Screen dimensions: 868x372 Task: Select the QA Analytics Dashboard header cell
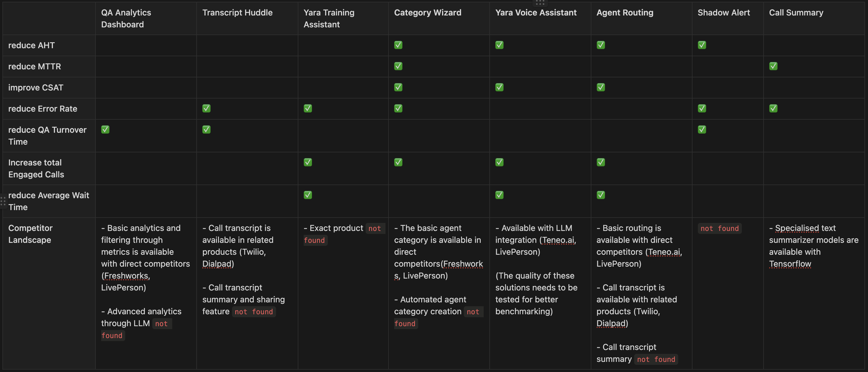pyautogui.click(x=146, y=18)
